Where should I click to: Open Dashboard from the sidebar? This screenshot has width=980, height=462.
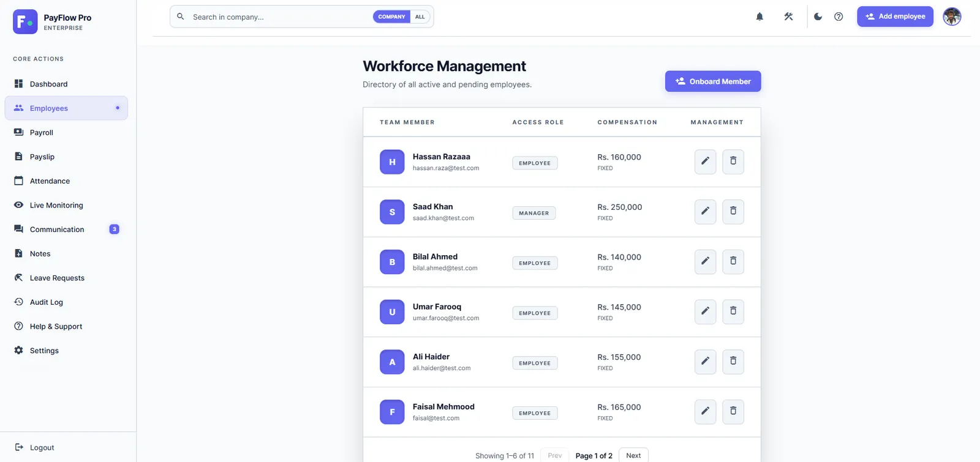66,84
